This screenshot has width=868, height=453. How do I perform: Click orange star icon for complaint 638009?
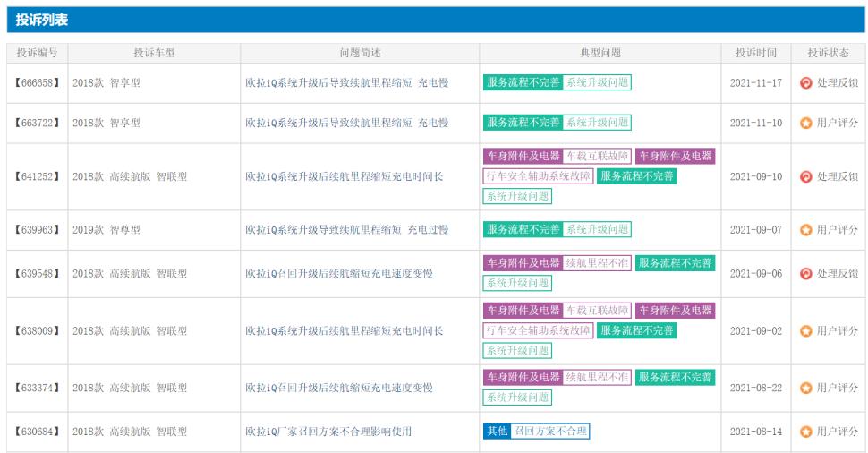[x=805, y=331]
